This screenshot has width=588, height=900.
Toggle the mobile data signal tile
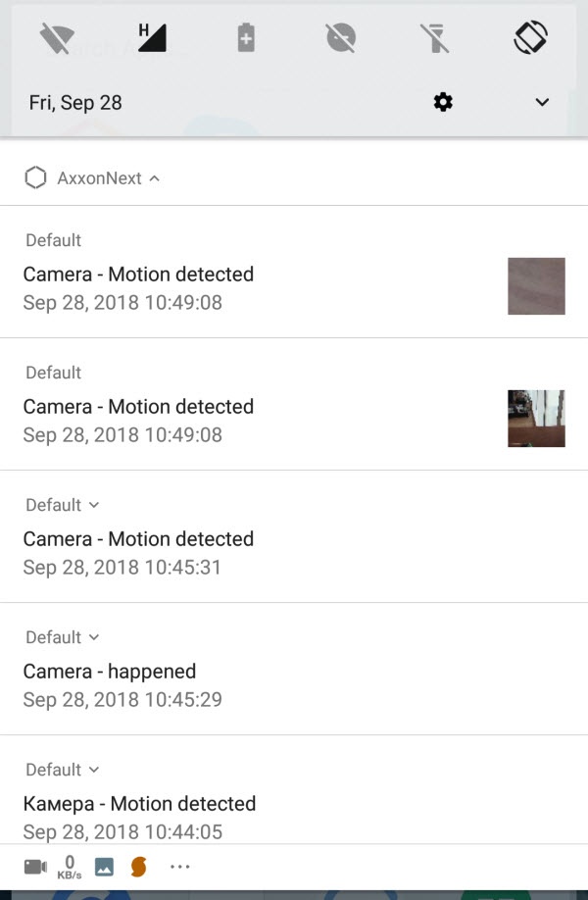click(152, 38)
